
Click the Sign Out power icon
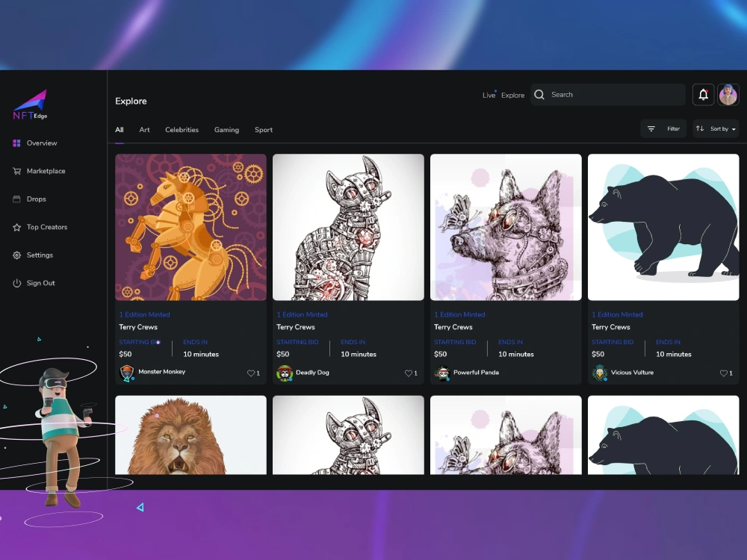tap(16, 283)
